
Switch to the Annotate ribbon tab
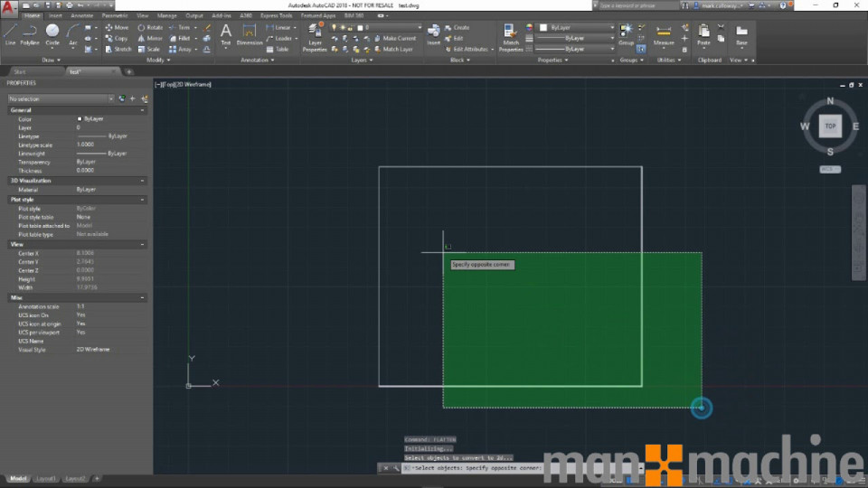click(x=81, y=15)
